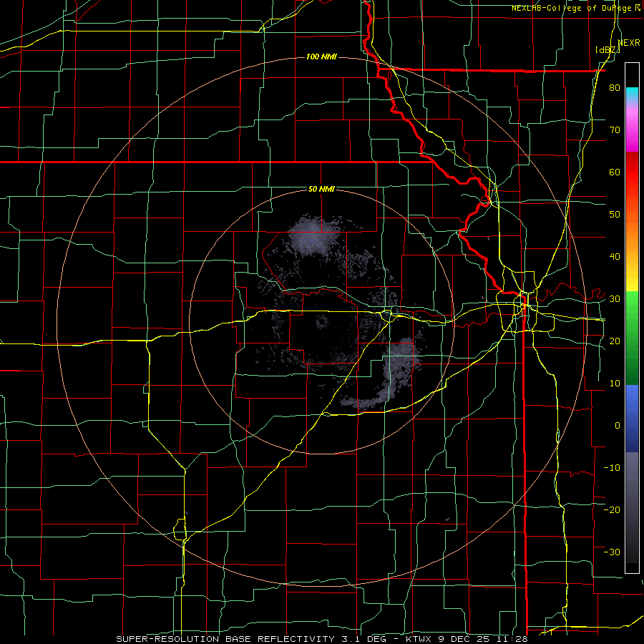Click the -30 value on dBZ scale

[612, 552]
